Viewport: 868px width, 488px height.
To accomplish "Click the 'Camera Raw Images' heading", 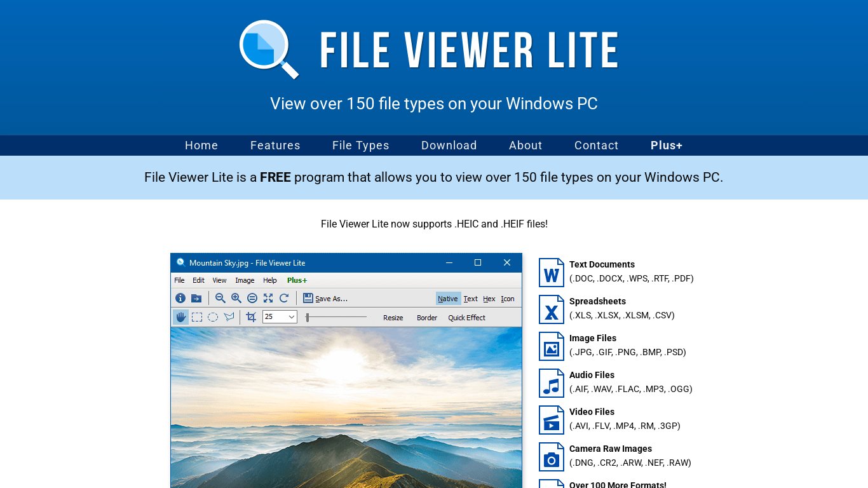I will [x=611, y=449].
